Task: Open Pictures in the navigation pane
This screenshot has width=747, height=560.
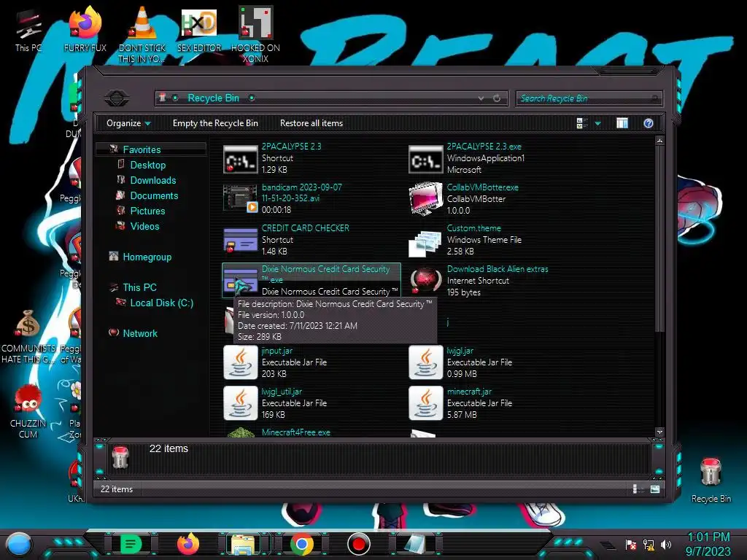Action: (147, 211)
